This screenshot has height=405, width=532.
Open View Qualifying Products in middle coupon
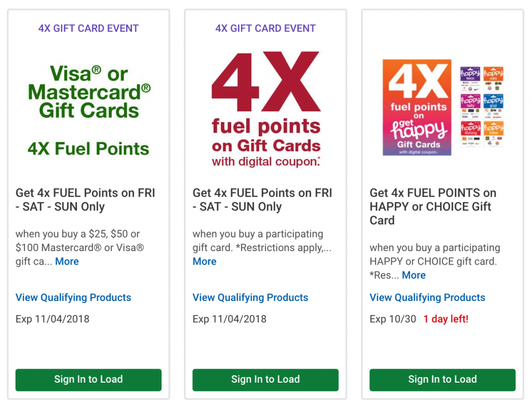(x=250, y=297)
